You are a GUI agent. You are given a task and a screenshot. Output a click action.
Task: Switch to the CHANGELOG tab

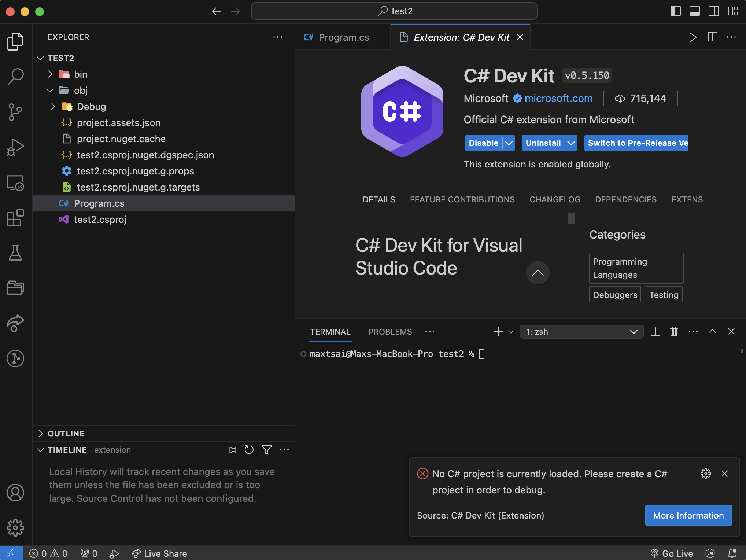coord(554,200)
